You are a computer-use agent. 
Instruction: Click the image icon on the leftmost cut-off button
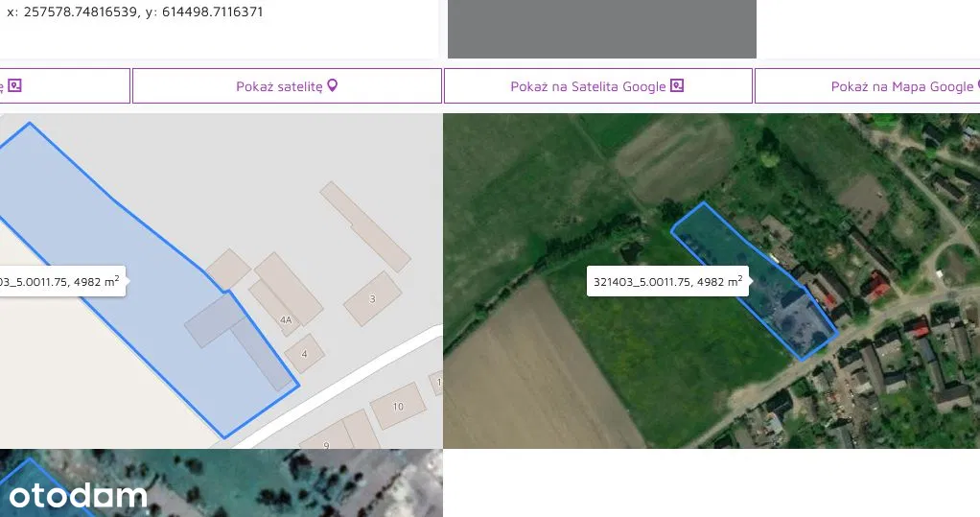click(x=14, y=85)
